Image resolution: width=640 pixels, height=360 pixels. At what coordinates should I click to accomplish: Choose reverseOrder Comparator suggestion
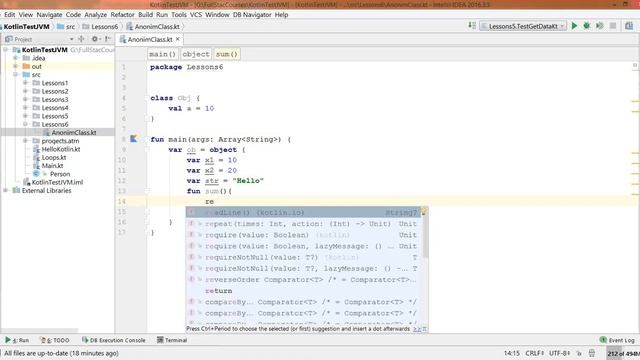click(x=303, y=280)
